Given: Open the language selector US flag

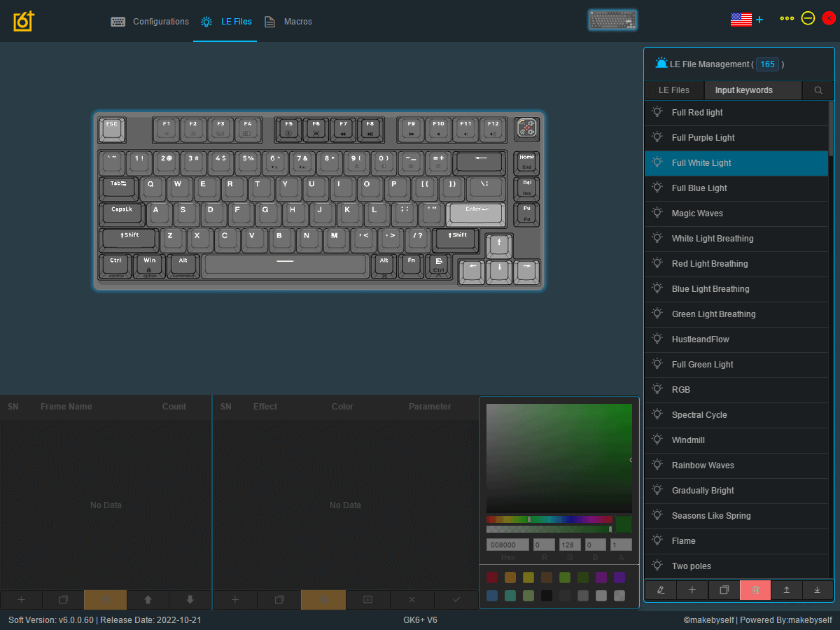Looking at the screenshot, I should click(741, 20).
